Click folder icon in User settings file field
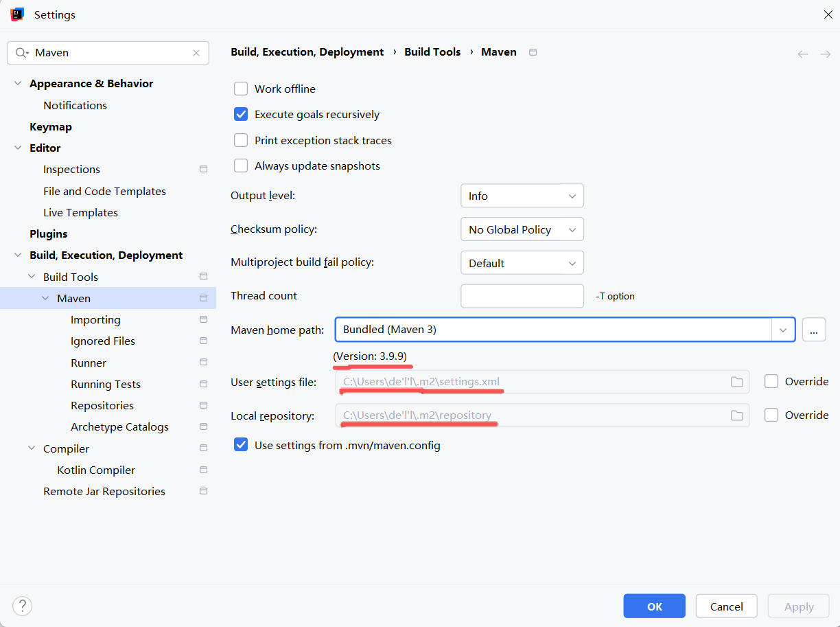This screenshot has height=627, width=840. coord(737,382)
